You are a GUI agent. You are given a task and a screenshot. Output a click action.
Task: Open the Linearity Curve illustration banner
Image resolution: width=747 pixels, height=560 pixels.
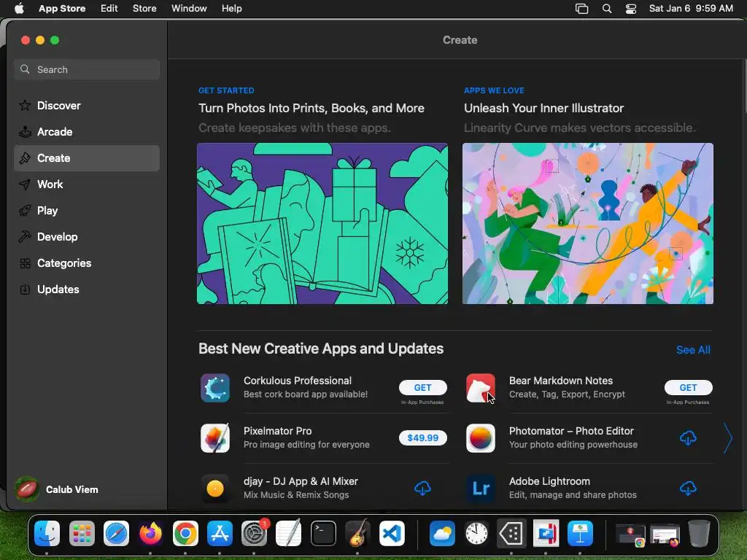588,223
